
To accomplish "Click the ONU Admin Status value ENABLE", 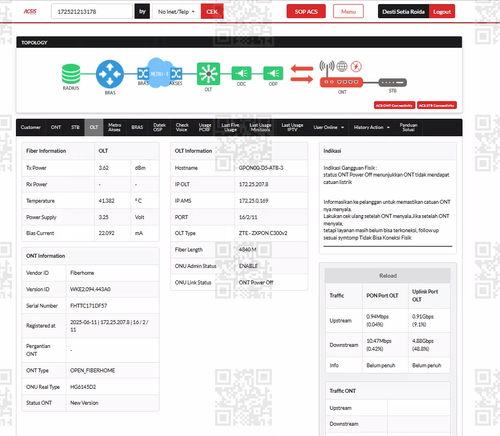I will [x=248, y=266].
